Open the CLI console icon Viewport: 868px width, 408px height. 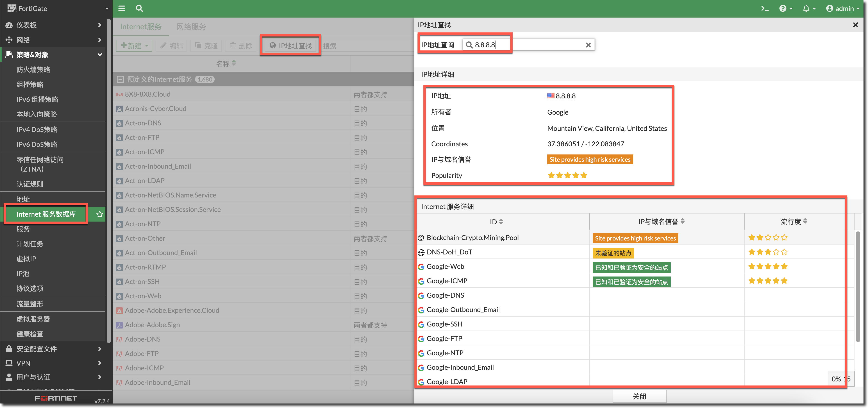765,9
